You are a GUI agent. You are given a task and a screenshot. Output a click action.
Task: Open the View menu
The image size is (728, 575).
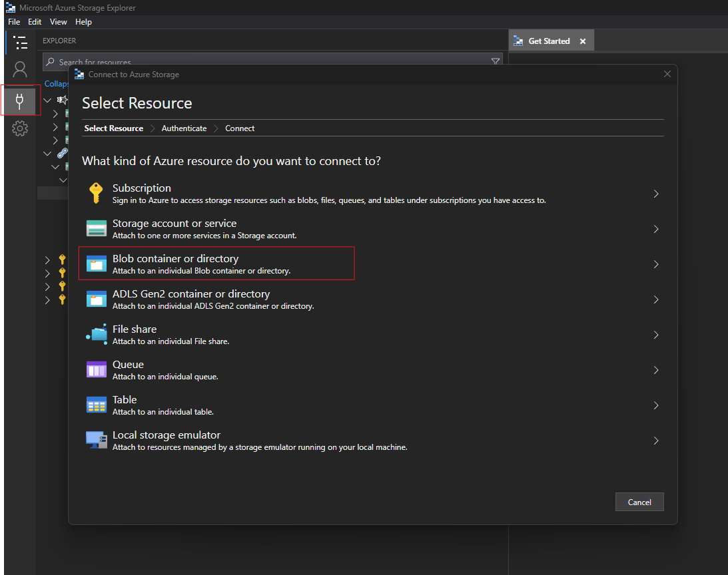(58, 22)
